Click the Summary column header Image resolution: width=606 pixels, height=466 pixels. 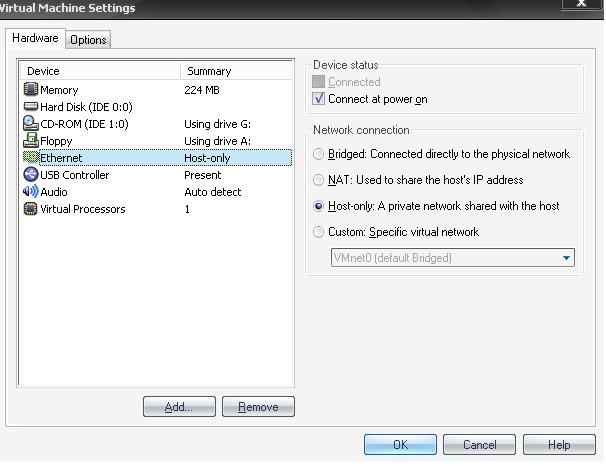[x=236, y=71]
